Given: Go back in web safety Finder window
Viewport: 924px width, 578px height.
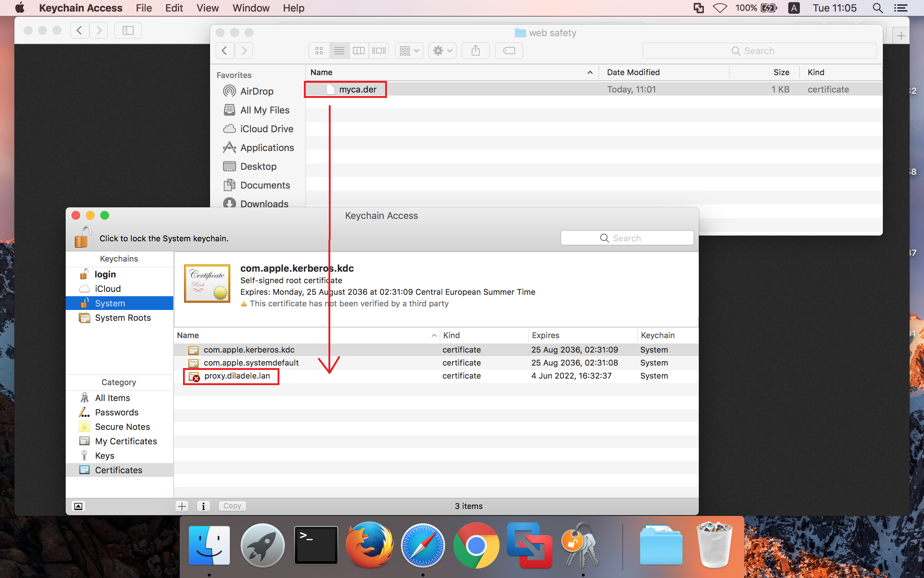Looking at the screenshot, I should click(x=225, y=51).
